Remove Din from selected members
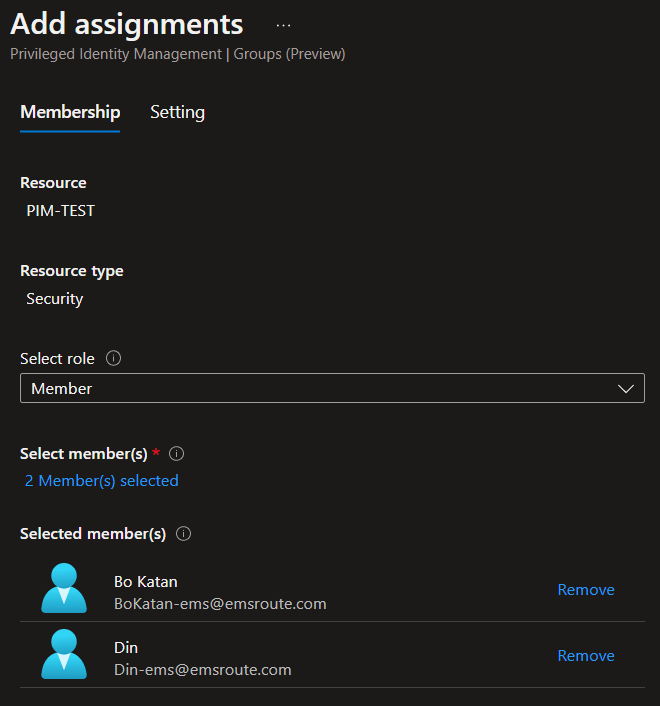The height and width of the screenshot is (706, 660). (x=585, y=656)
